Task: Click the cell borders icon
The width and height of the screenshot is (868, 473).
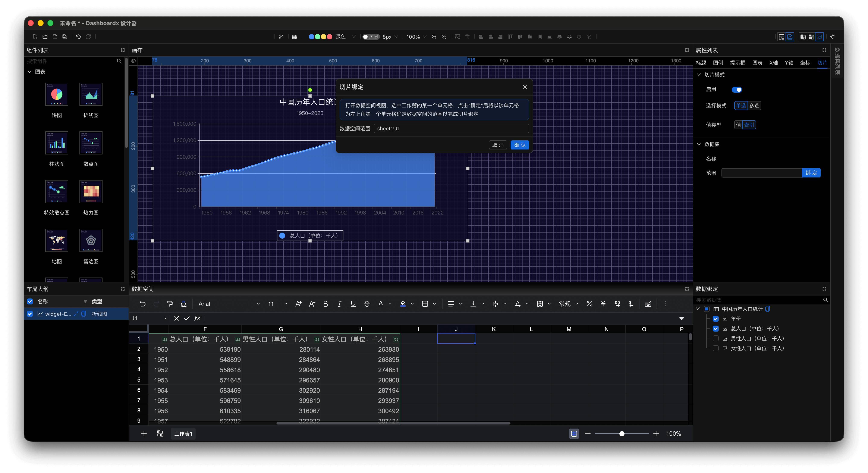Action: pos(425,304)
